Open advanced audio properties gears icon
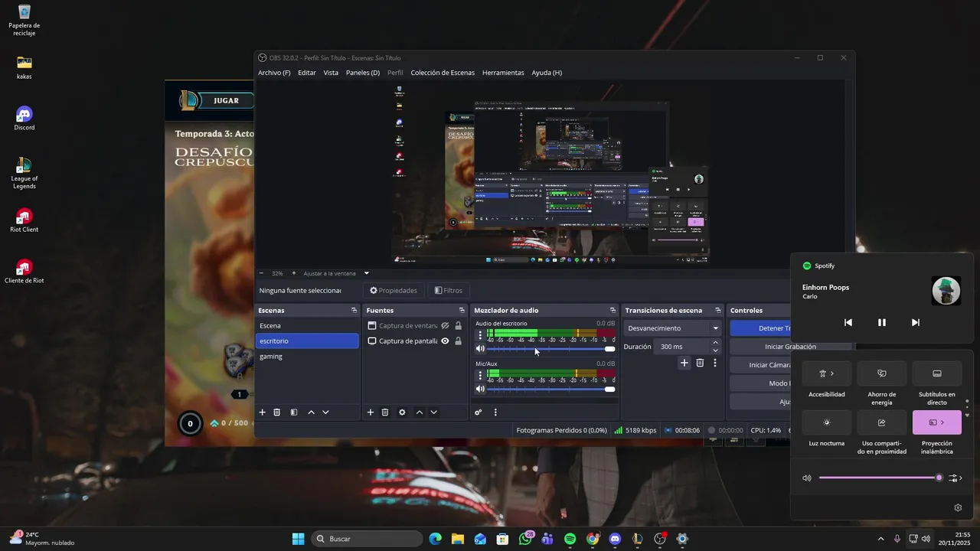 tap(479, 412)
